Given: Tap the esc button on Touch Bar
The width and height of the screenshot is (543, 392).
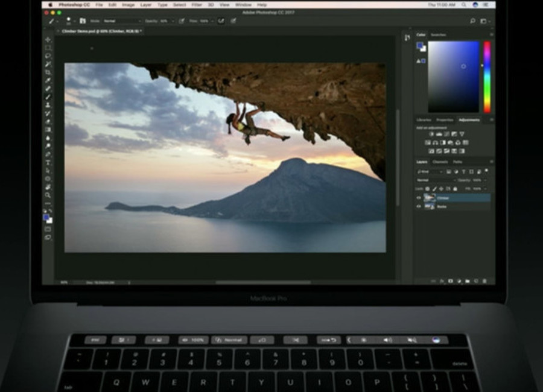Looking at the screenshot, I should coord(95,340).
